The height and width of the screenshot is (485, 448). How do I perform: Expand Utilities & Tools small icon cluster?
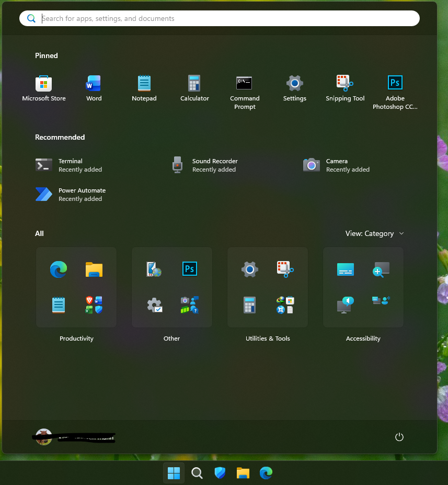(x=285, y=305)
